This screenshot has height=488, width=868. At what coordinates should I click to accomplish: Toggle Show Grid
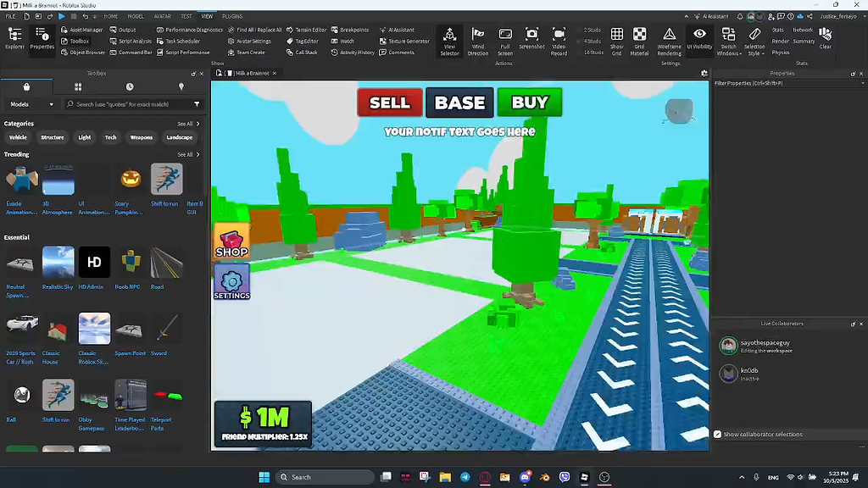(x=617, y=42)
